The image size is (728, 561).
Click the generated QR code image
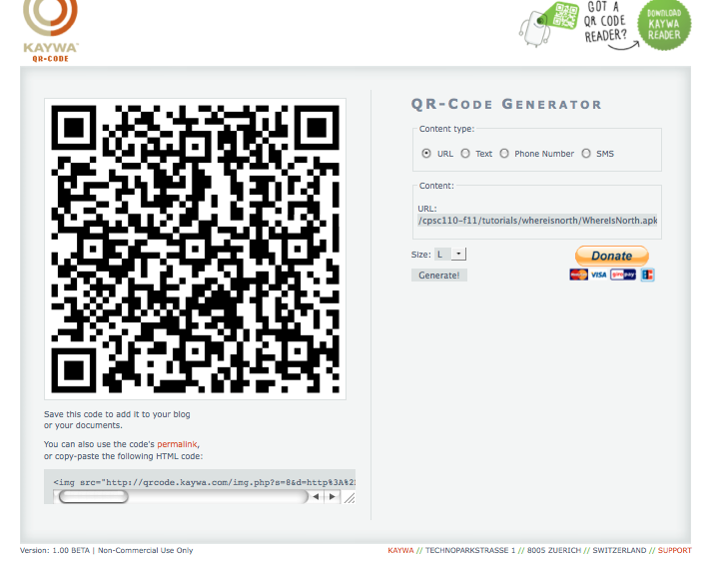click(x=196, y=250)
